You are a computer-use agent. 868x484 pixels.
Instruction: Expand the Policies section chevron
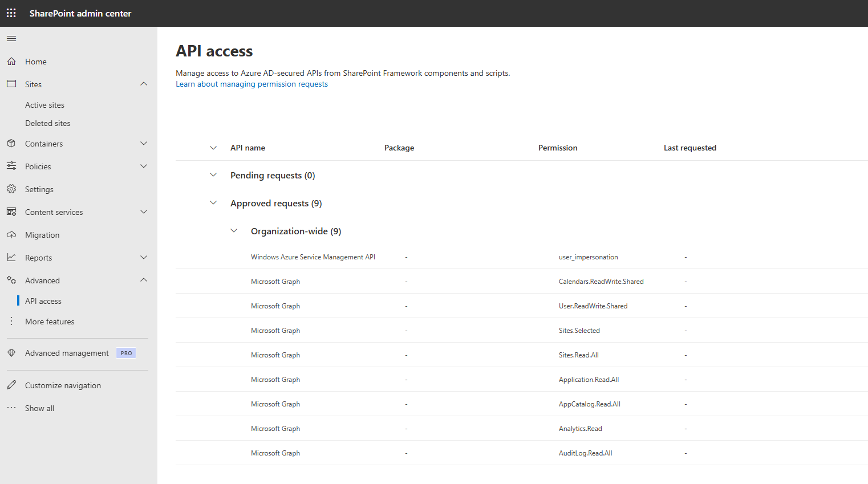coord(144,166)
